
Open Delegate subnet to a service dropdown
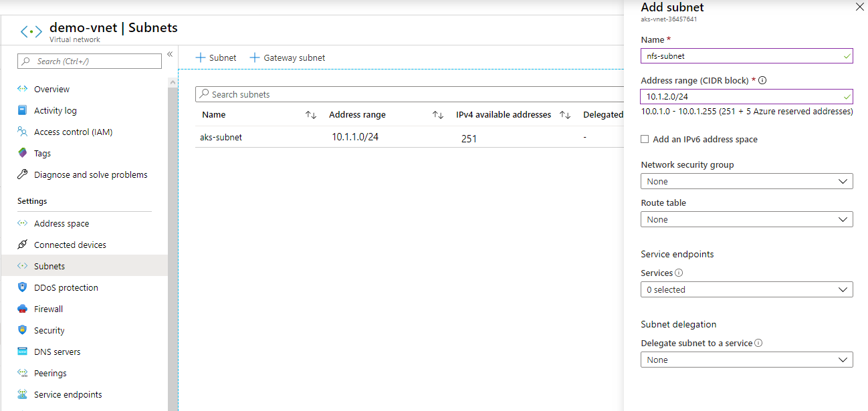(746, 360)
